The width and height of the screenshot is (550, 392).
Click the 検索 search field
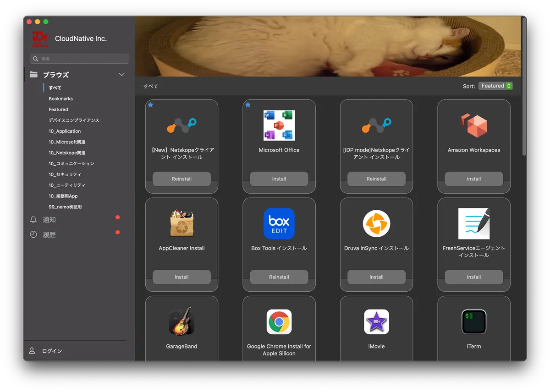point(79,59)
